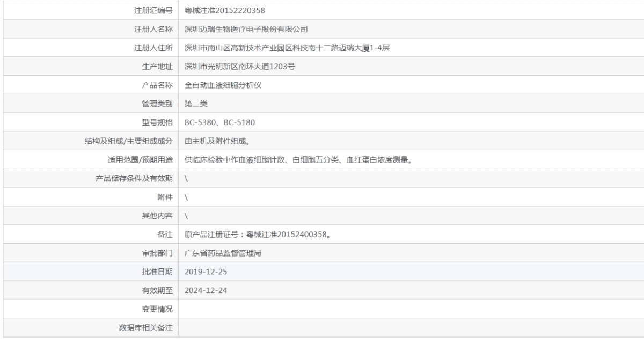Click the label 其他内容
Screen dimensions: 644x344
[157, 216]
